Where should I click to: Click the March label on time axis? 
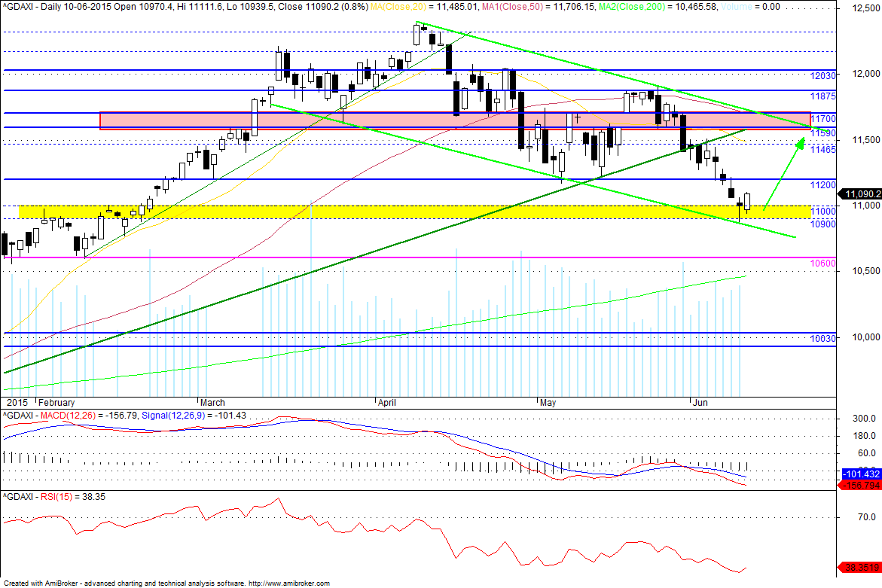(x=212, y=403)
